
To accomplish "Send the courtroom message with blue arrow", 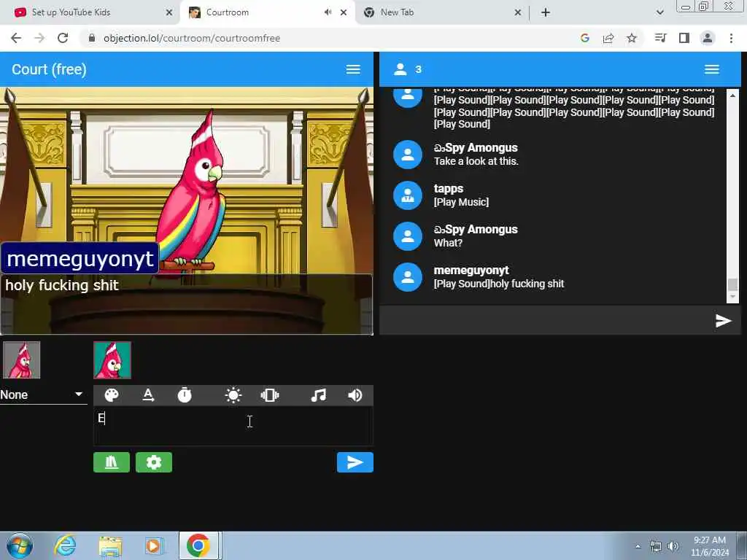I will 355,462.
